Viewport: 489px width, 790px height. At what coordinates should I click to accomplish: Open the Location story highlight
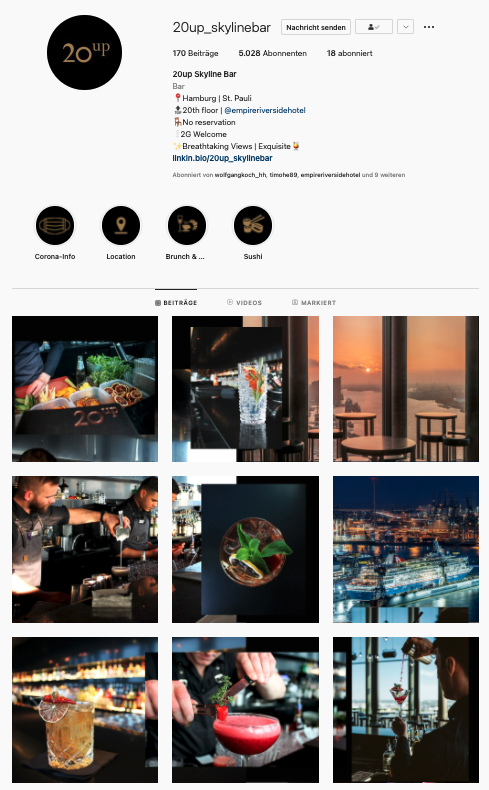[121, 226]
